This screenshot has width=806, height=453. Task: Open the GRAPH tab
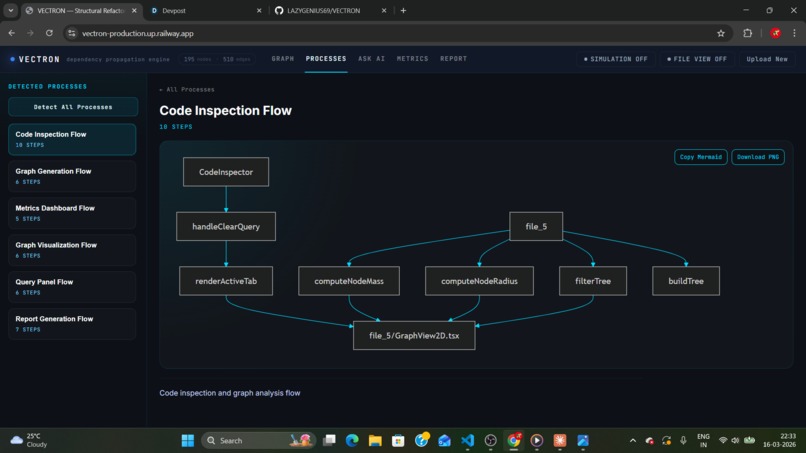pyautogui.click(x=283, y=59)
